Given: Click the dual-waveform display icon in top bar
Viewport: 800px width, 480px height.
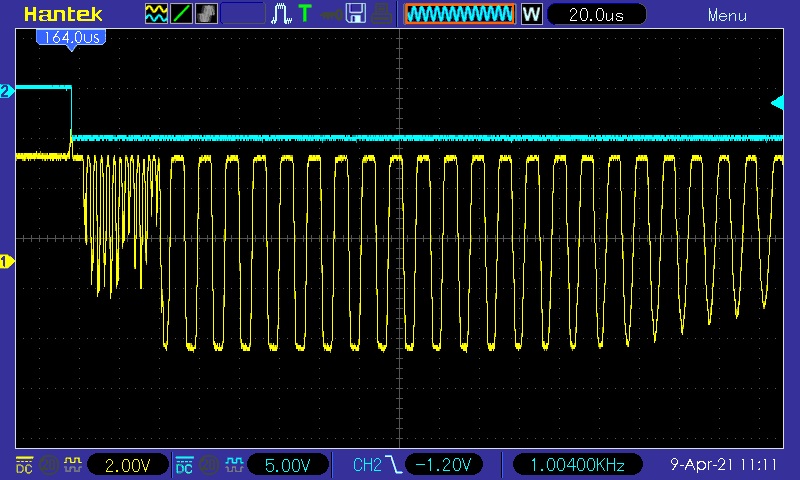Looking at the screenshot, I should (157, 14).
